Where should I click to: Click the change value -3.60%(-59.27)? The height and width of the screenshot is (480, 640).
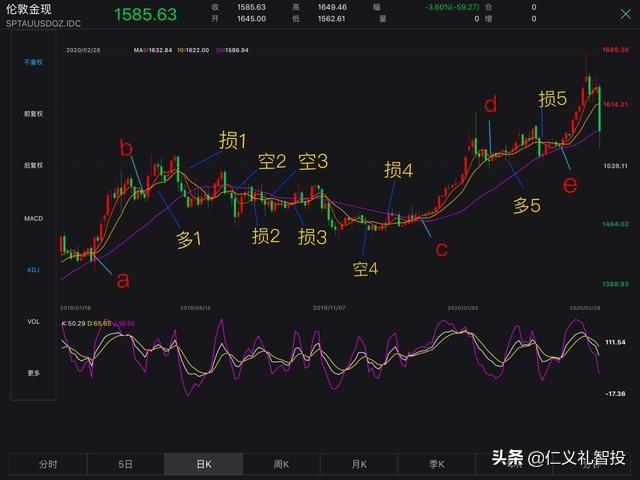pyautogui.click(x=452, y=7)
